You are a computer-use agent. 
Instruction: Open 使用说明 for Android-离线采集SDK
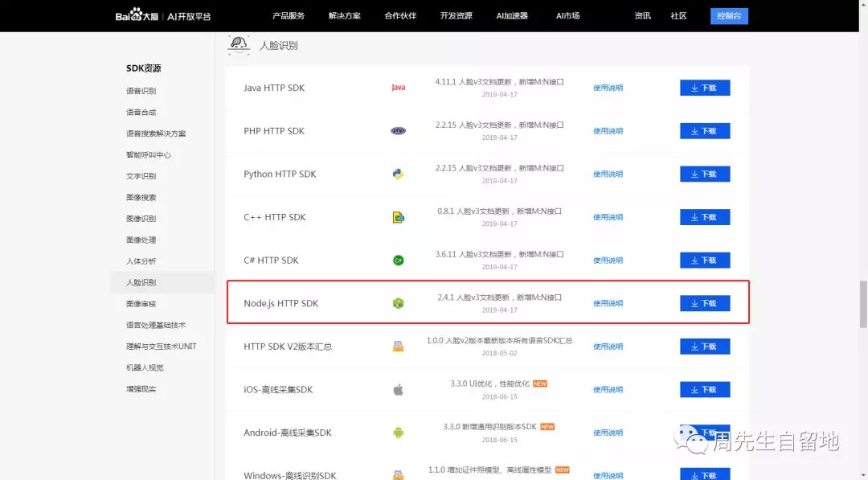[608, 433]
